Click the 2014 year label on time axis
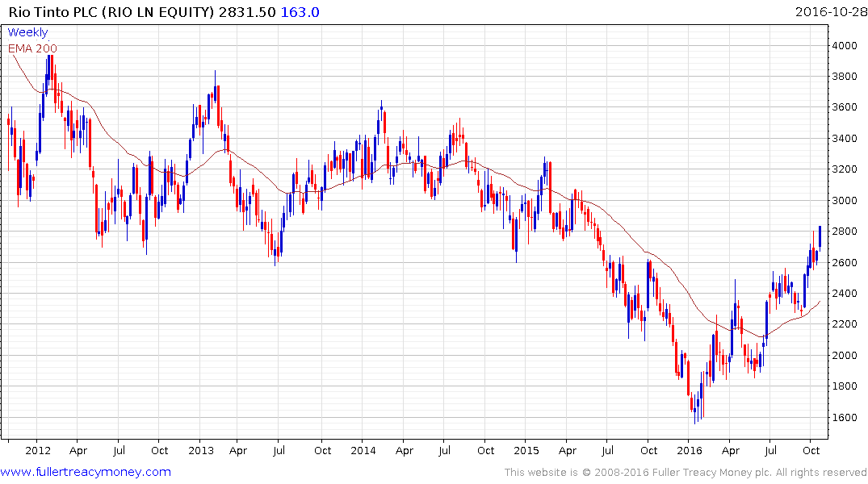 coord(363,450)
